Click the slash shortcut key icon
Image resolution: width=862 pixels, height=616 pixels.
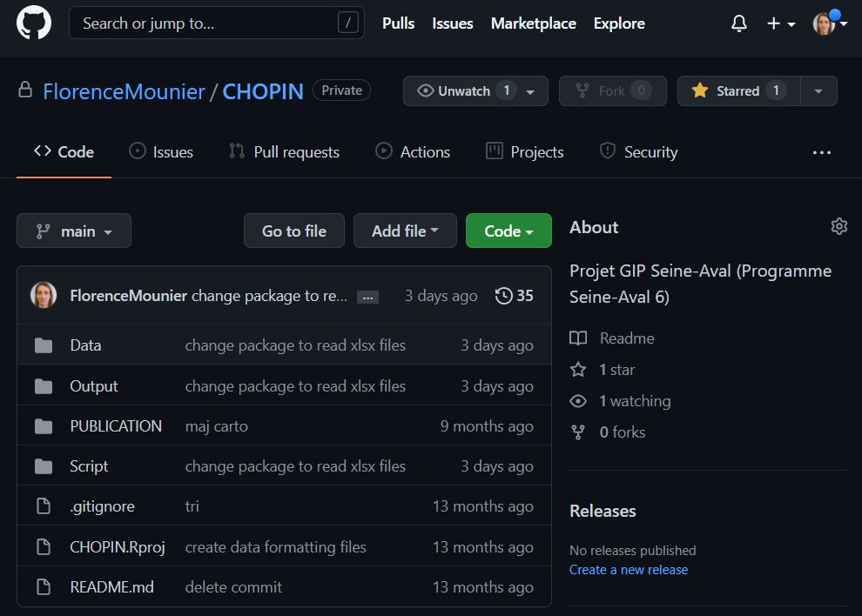coord(348,23)
